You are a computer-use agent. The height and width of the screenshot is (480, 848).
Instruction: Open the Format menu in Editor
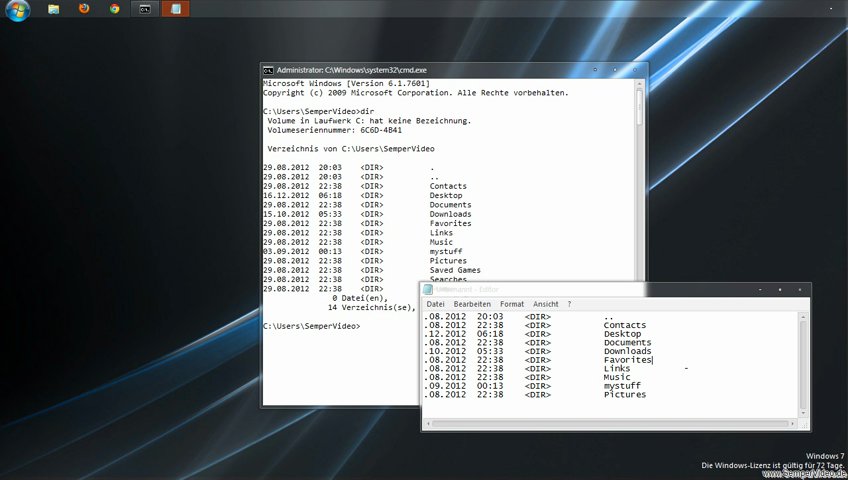512,304
